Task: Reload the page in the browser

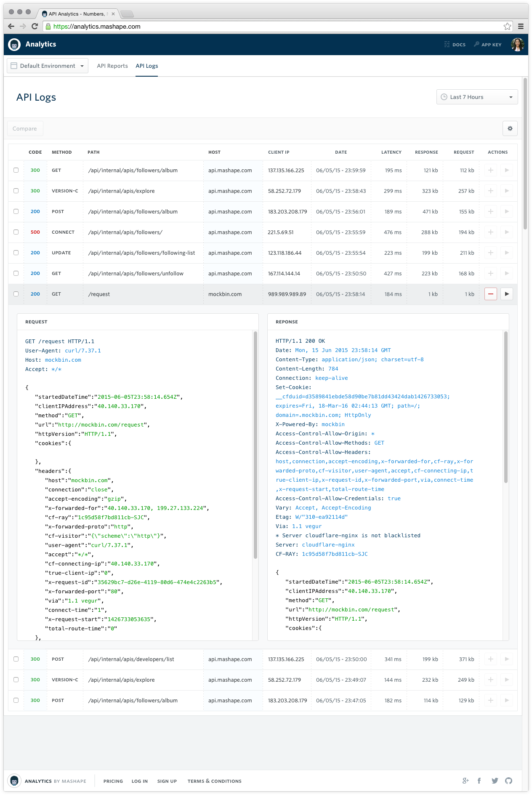Action: point(35,26)
